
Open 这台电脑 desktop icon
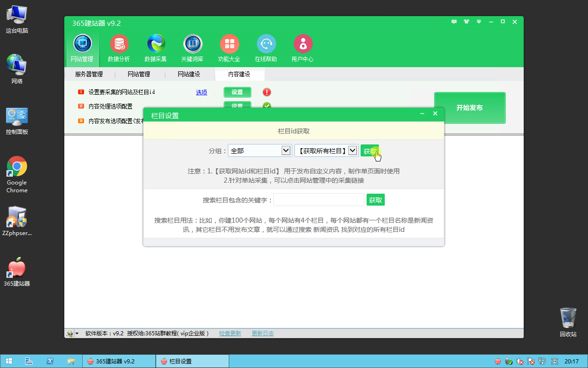(17, 20)
